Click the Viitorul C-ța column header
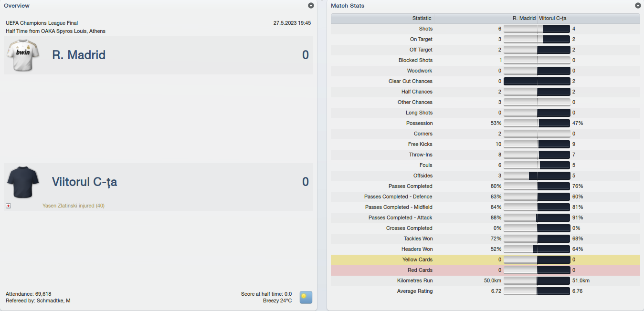This screenshot has width=644, height=311. [589, 18]
